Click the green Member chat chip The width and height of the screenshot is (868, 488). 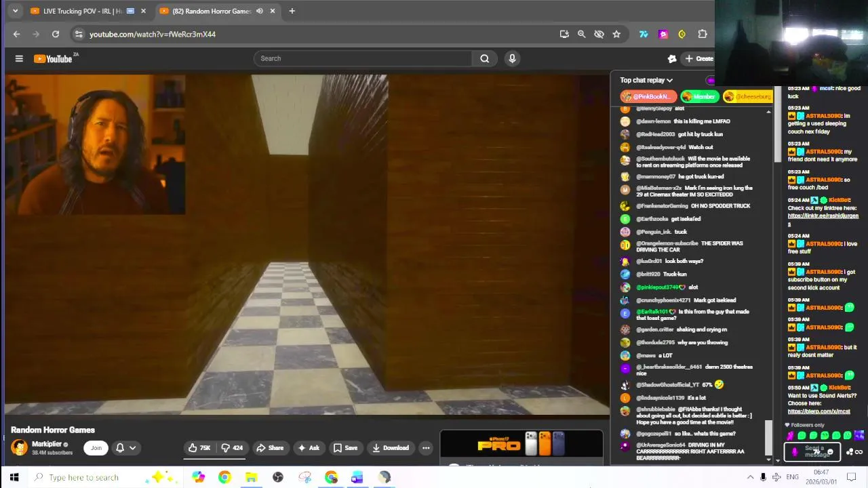pyautogui.click(x=700, y=96)
